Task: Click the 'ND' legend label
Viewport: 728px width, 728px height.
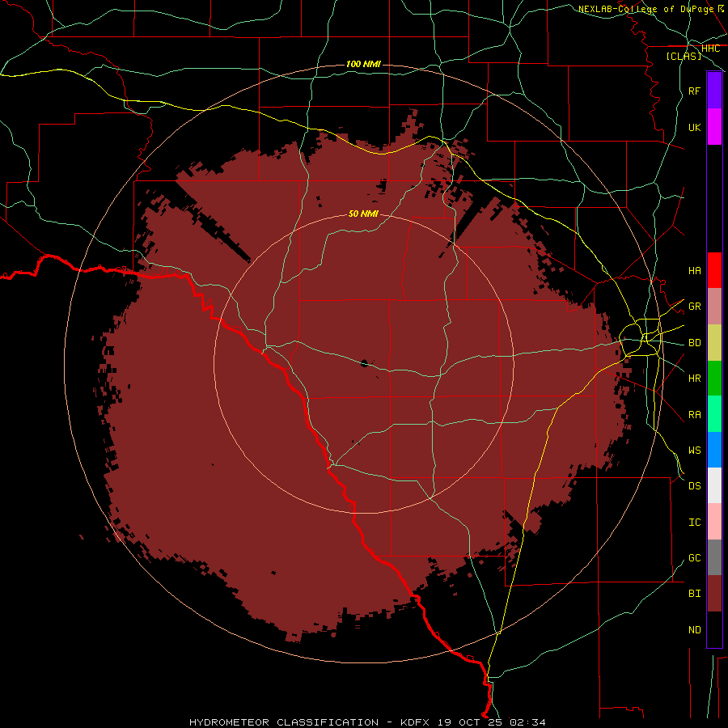Action: [x=694, y=630]
